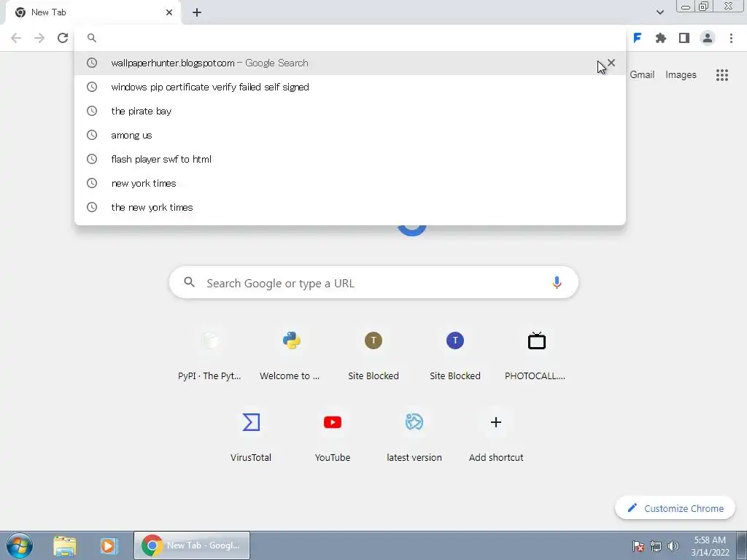Screen dimensions: 747x560
Task: Expand the tab search chevron
Action: (659, 12)
